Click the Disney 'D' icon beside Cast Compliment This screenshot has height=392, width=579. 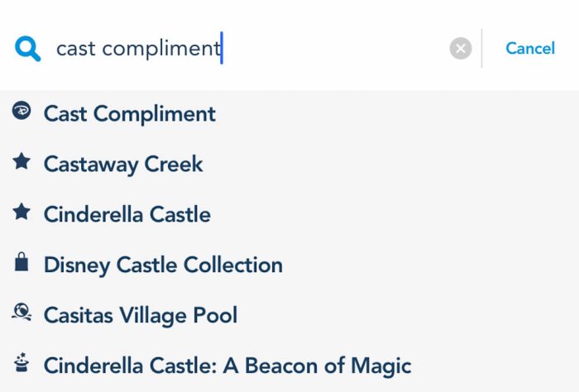pos(22,110)
